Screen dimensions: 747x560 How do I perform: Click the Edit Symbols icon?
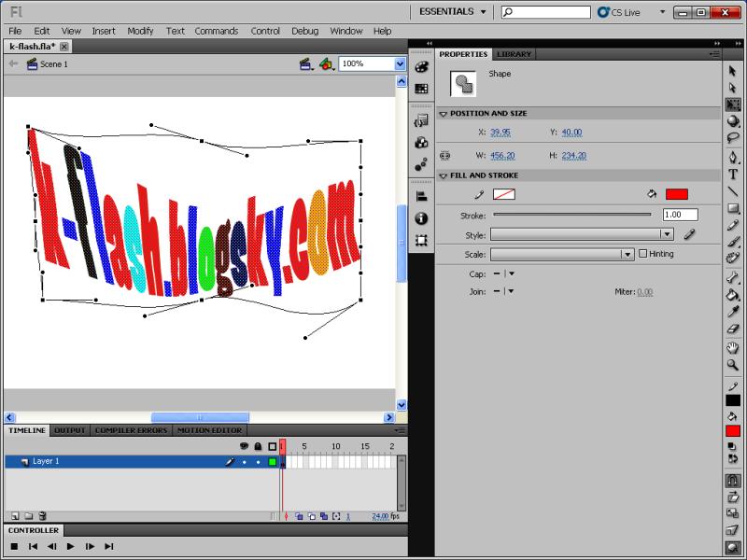327,63
